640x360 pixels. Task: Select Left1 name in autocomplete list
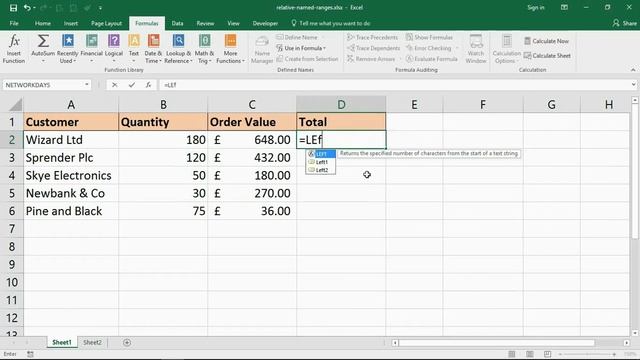point(321,162)
